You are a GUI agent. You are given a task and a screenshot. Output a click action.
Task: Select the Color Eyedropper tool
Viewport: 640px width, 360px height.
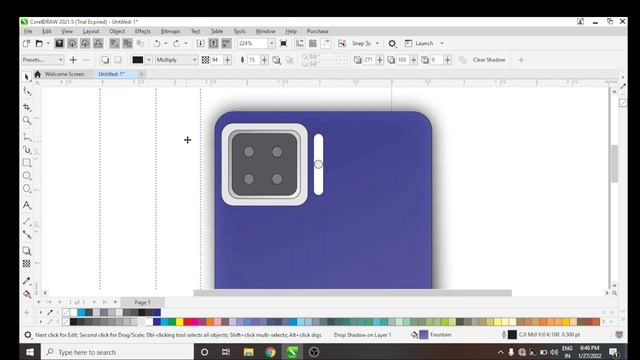click(27, 280)
